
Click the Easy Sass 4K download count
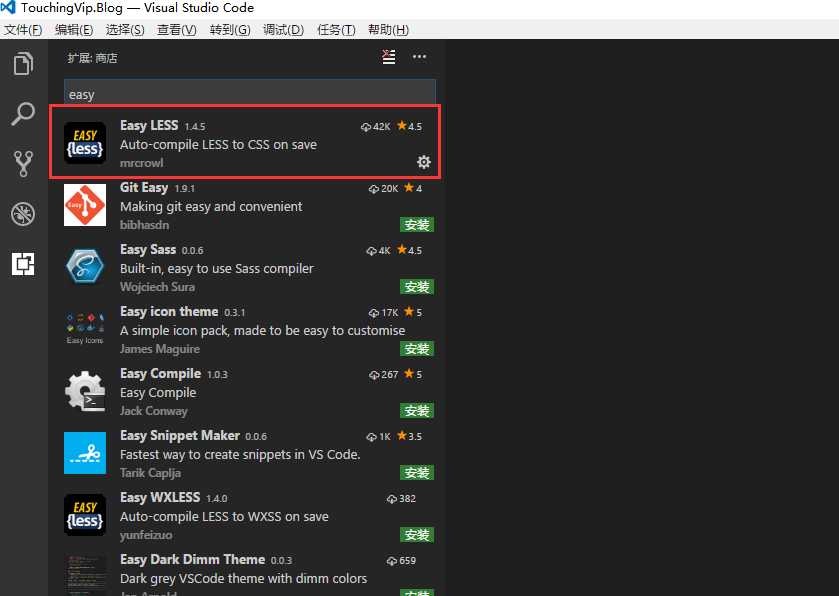tap(378, 250)
